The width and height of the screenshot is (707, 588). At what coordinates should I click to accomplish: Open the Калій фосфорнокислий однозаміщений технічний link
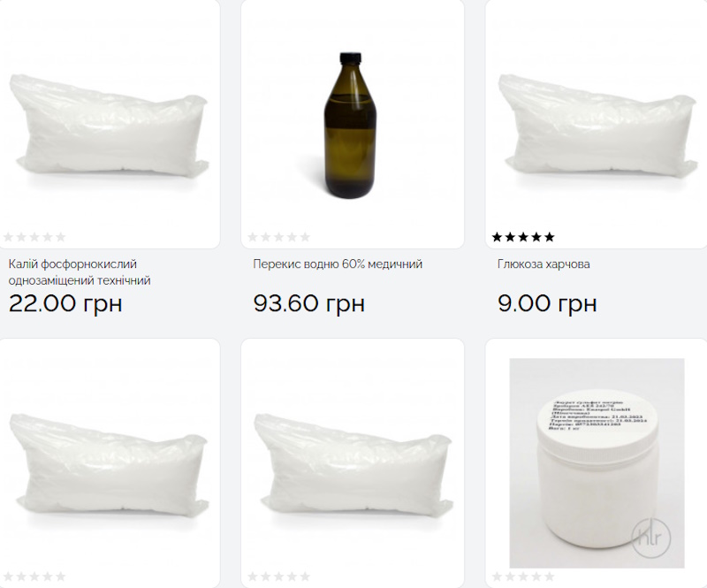click(x=80, y=271)
